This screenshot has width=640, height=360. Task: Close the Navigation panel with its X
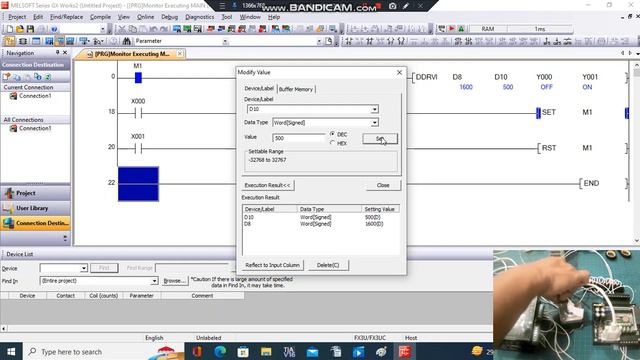point(65,53)
